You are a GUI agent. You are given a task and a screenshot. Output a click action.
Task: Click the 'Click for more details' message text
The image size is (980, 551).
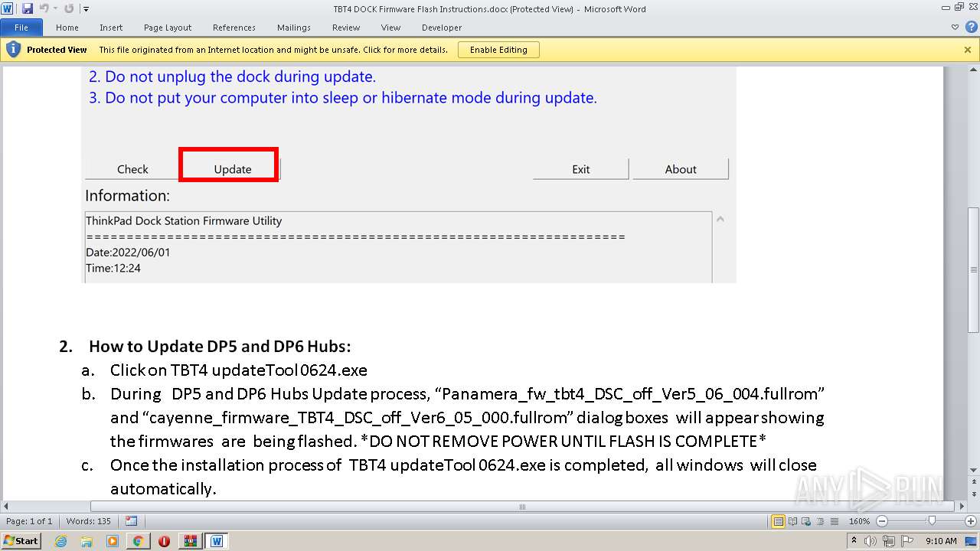(x=406, y=50)
